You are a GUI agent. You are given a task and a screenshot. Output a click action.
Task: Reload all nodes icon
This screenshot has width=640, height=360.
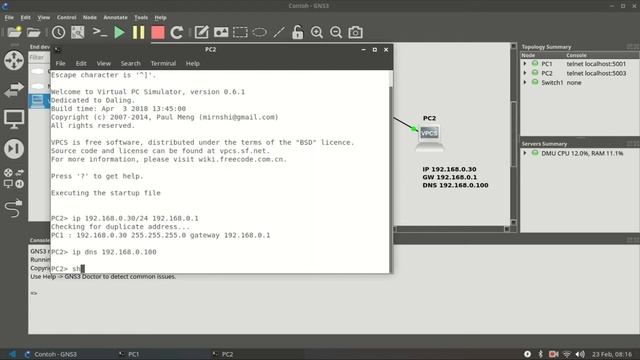[176, 32]
